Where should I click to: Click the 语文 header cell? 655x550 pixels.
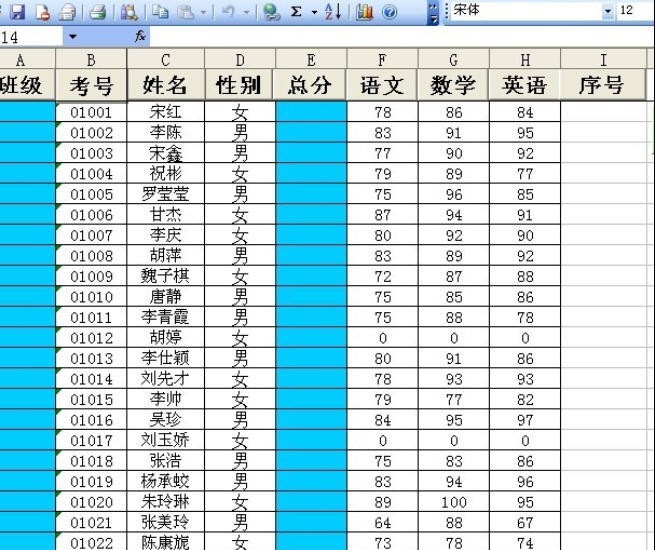coord(382,85)
